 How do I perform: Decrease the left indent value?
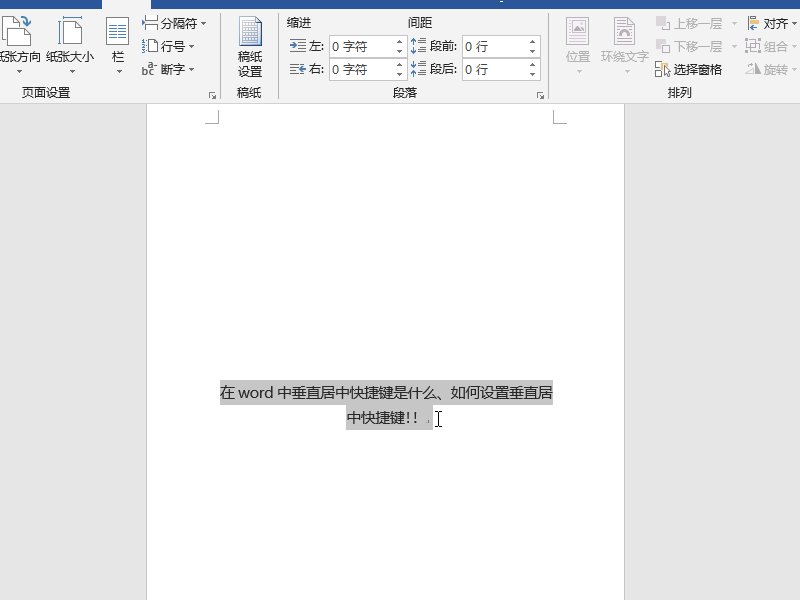tap(399, 52)
